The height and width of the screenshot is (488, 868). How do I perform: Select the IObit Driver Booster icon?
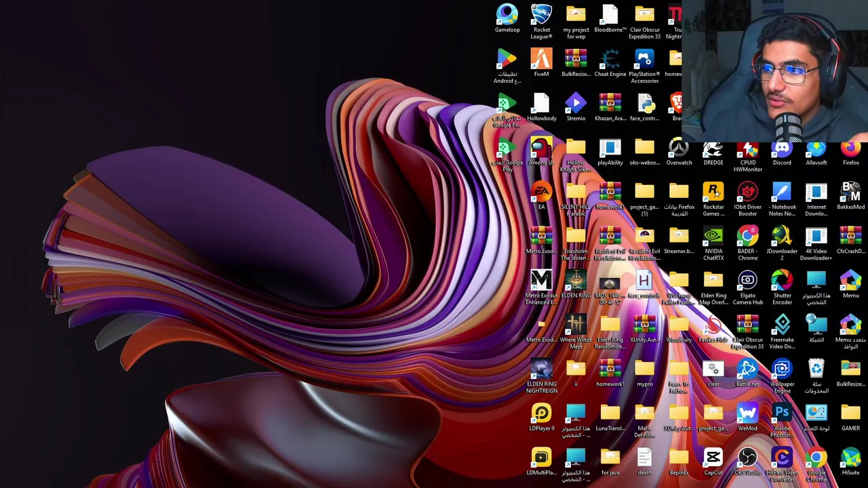(x=747, y=200)
